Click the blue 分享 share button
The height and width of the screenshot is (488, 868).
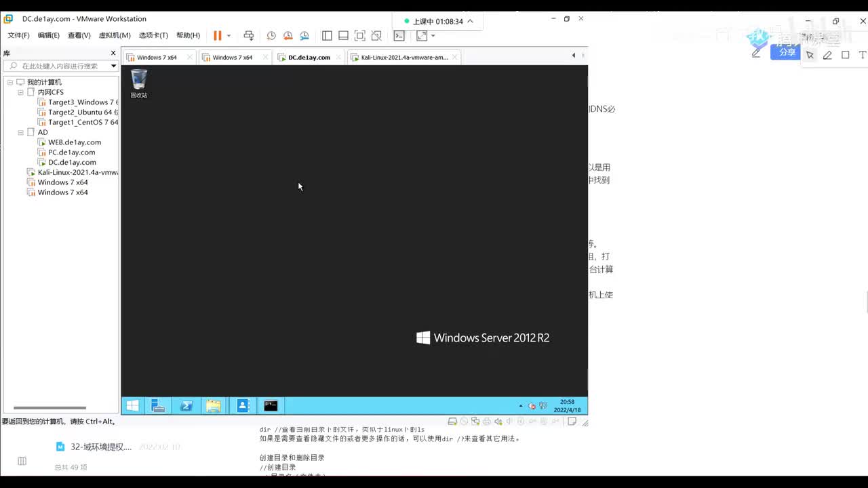click(x=787, y=52)
